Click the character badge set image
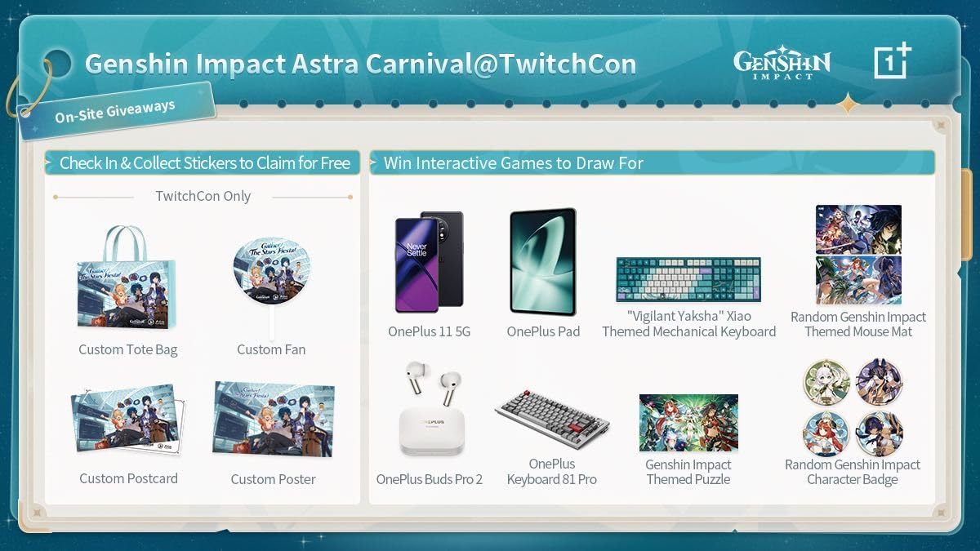This screenshot has height=551, width=980. pos(853,407)
